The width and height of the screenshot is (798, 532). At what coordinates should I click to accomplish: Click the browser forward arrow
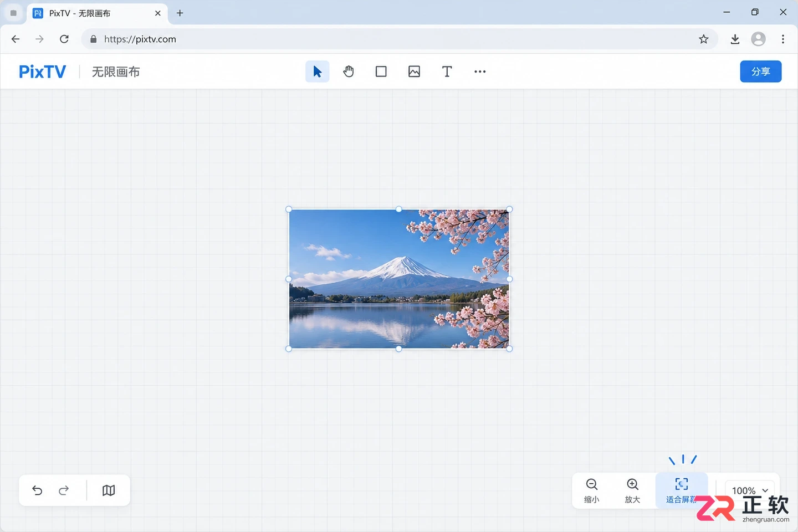pos(39,39)
